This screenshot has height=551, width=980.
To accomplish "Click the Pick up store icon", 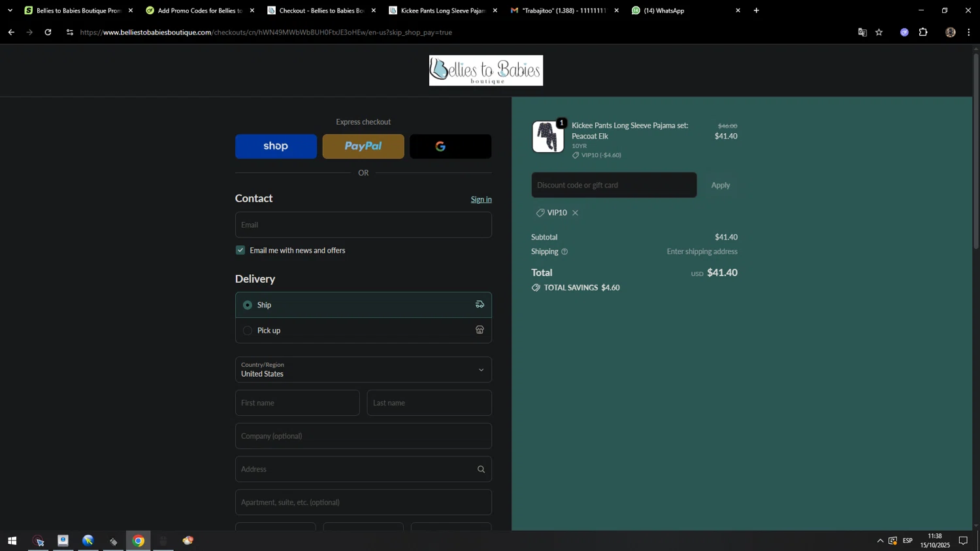I will tap(480, 330).
